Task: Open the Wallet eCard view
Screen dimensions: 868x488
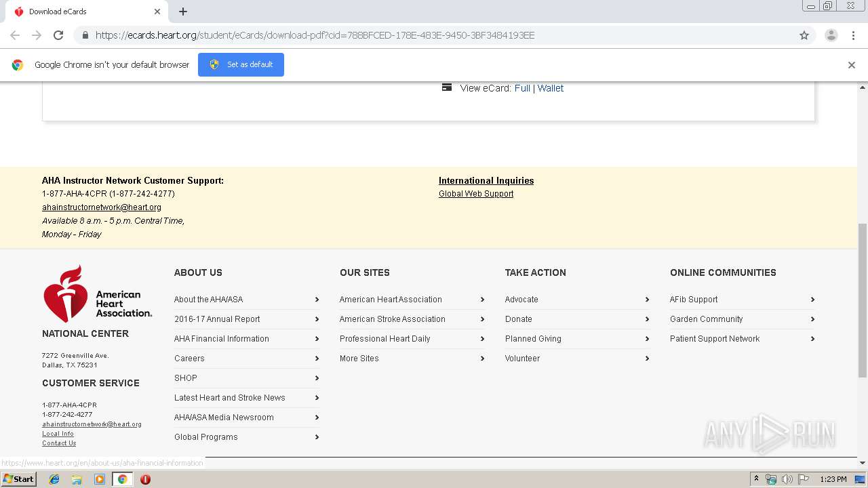Action: [551, 88]
